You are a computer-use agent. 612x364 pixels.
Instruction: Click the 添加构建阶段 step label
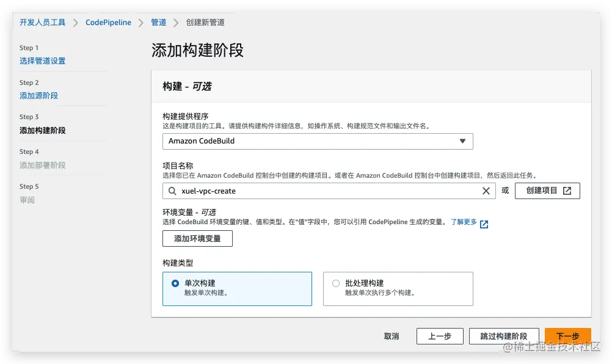[x=43, y=130]
